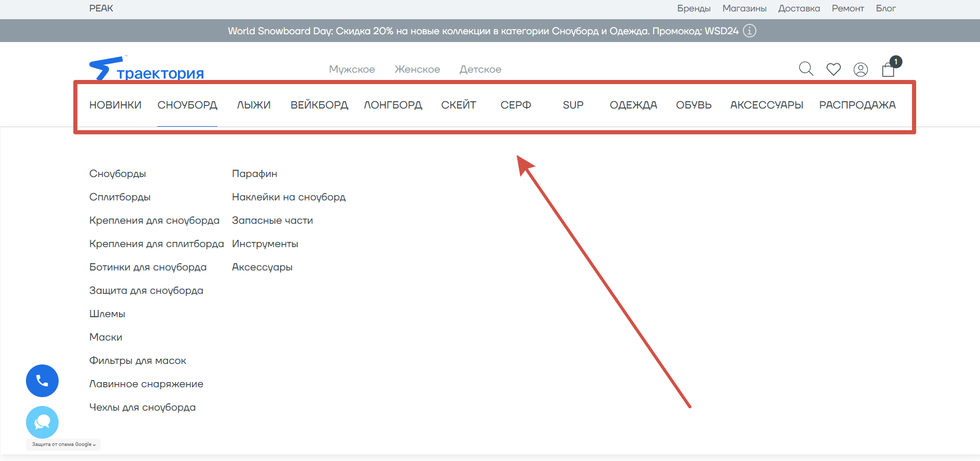Open the Парафин subcategory
This screenshot has width=980, height=461.
[255, 174]
